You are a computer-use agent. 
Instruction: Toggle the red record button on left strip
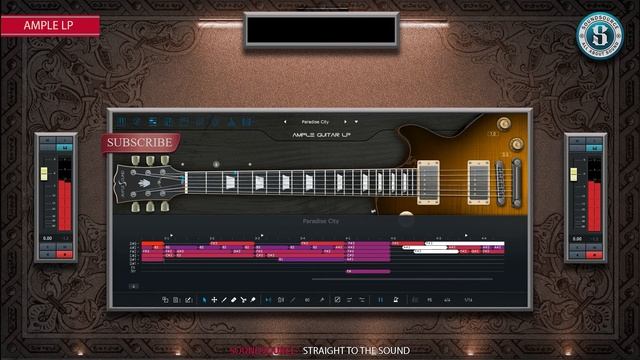point(64,254)
